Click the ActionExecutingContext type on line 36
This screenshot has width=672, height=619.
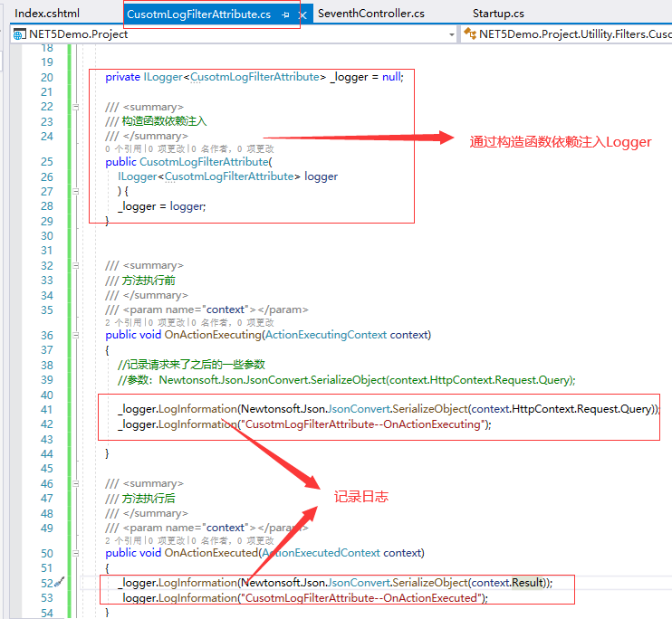[x=326, y=335]
